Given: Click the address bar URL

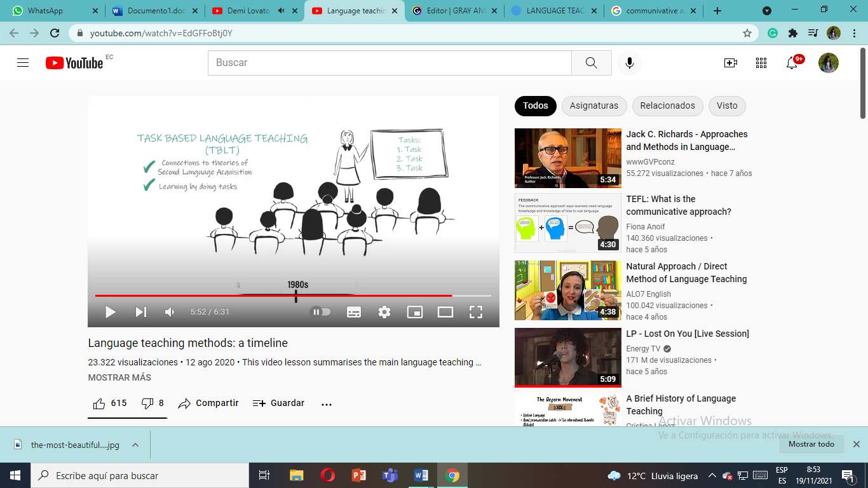Looking at the screenshot, I should click(161, 33).
